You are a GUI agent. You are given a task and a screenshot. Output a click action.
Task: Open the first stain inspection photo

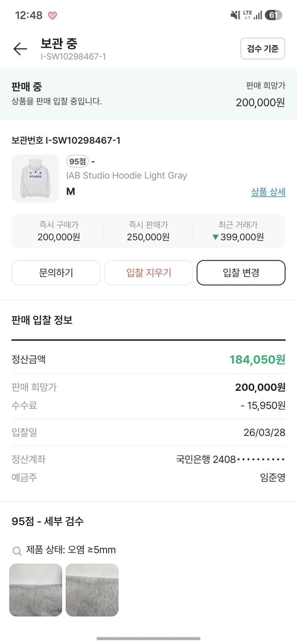click(36, 590)
